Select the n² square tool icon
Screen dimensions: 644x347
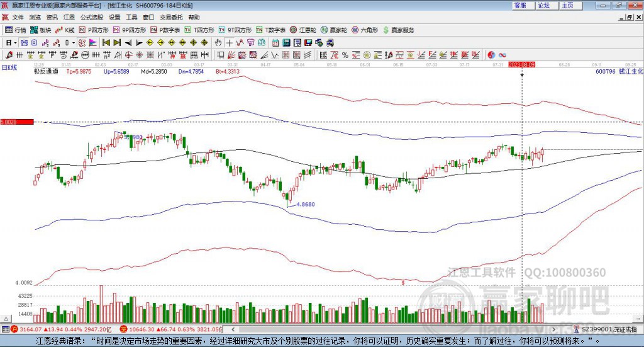coord(107,55)
